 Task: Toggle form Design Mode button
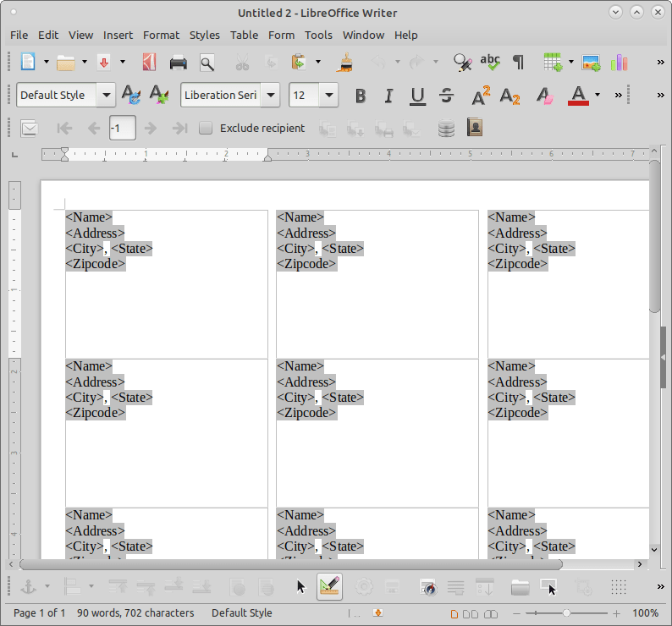[x=329, y=586]
